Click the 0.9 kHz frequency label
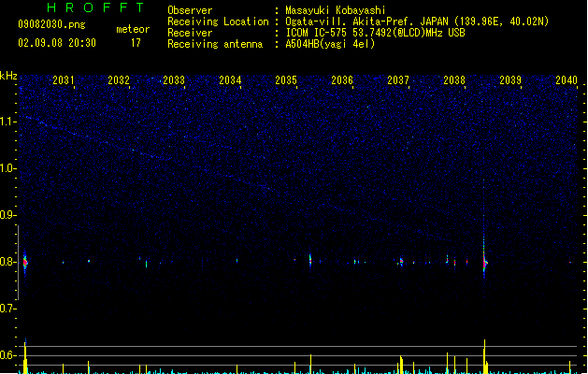The height and width of the screenshot is (374, 588). (x=8, y=215)
